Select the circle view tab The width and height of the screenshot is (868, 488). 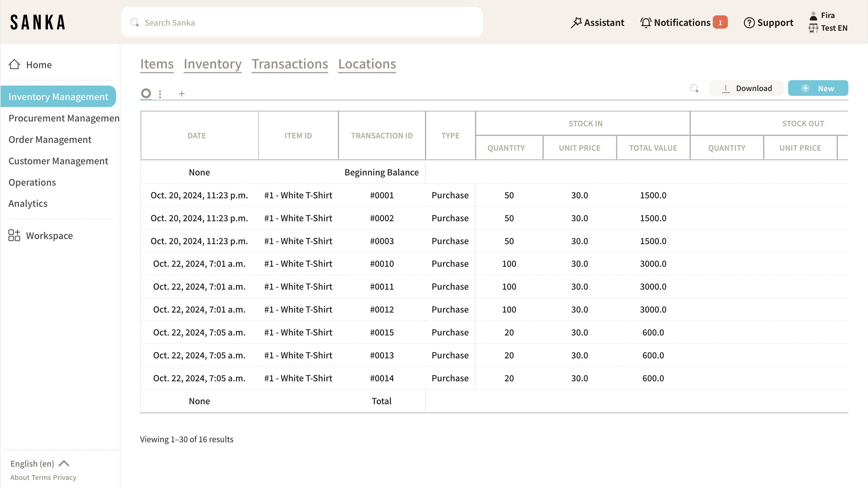(x=146, y=93)
